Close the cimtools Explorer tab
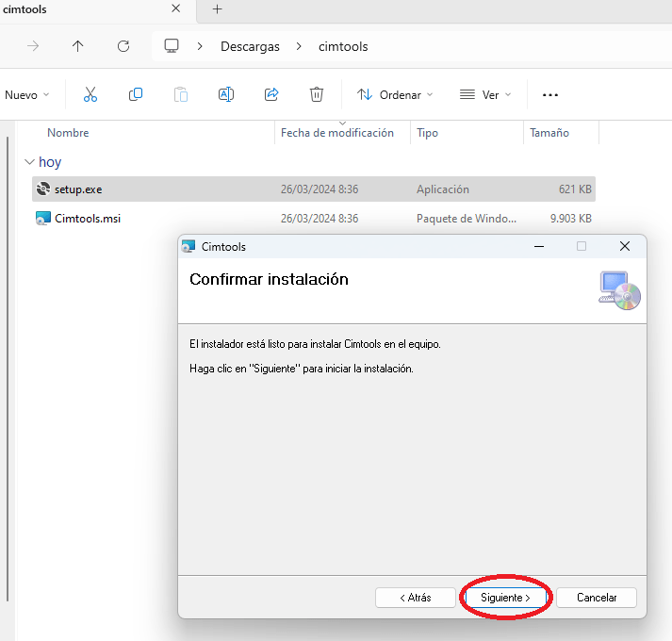The width and height of the screenshot is (672, 641). 175,8
